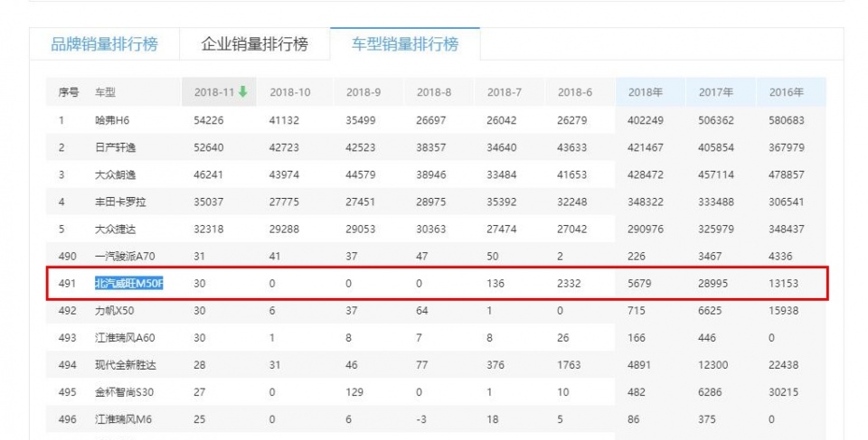Click 哈弗H6 2018 total 402249
The width and height of the screenshot is (868, 440).
coord(646,120)
